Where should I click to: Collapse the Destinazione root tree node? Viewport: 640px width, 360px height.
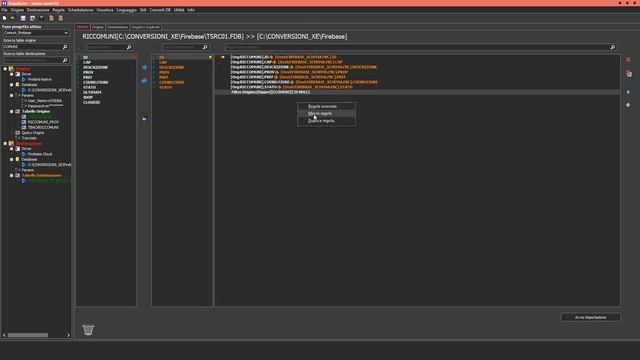5,144
